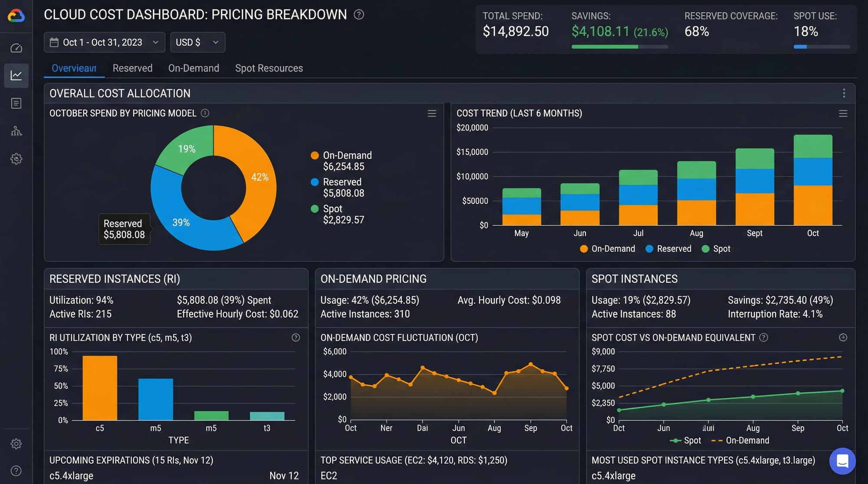This screenshot has height=484, width=868.
Task: Open the hamburger menu on Cost Trend chart
Action: pyautogui.click(x=842, y=113)
